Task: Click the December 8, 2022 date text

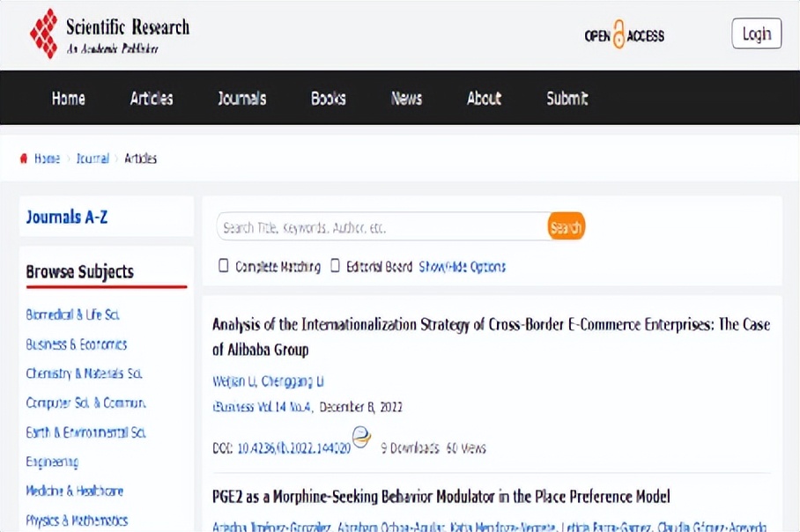Action: (361, 407)
